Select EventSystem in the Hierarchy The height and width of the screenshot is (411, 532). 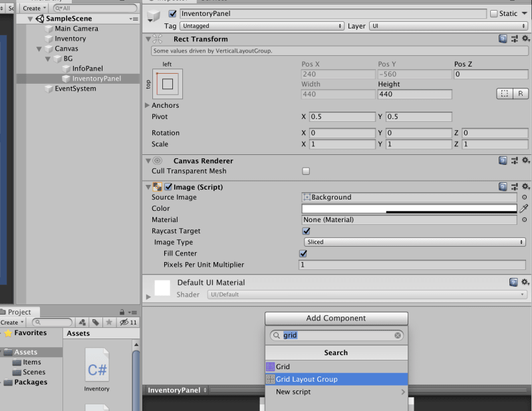point(75,88)
